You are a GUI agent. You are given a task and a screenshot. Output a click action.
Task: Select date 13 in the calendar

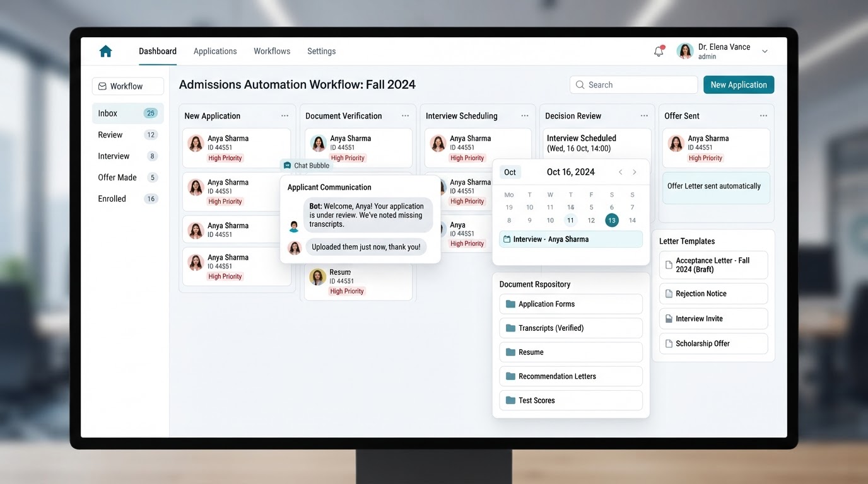[612, 221]
